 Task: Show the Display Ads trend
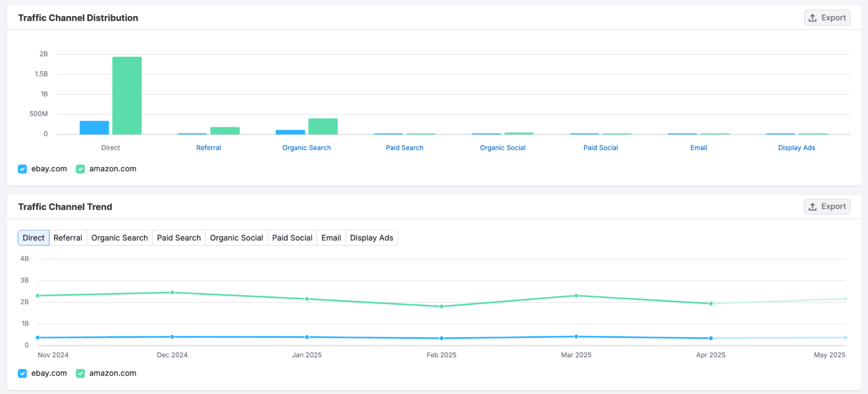pyautogui.click(x=372, y=238)
